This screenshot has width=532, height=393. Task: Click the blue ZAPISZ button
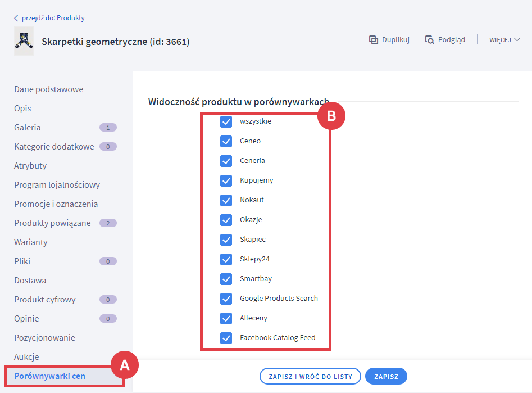386,376
